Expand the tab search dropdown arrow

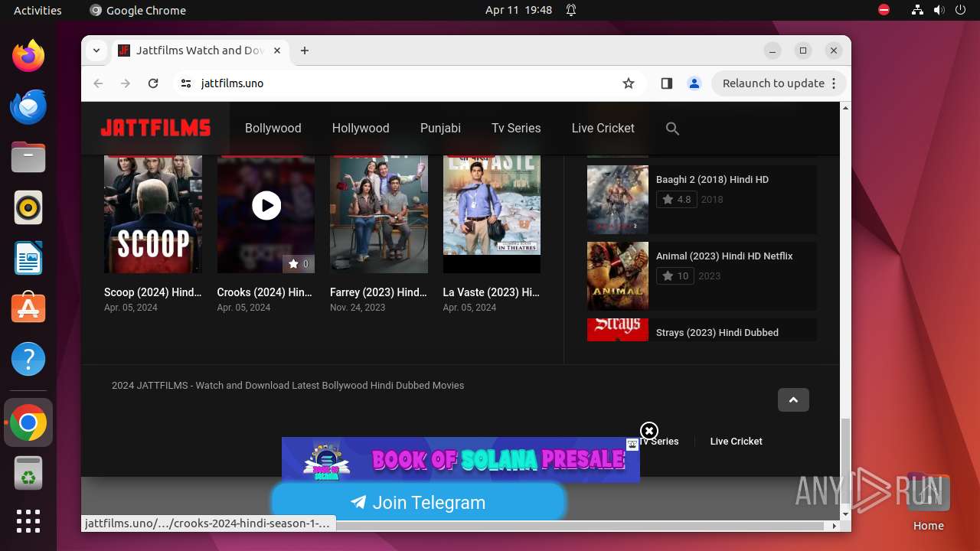96,51
